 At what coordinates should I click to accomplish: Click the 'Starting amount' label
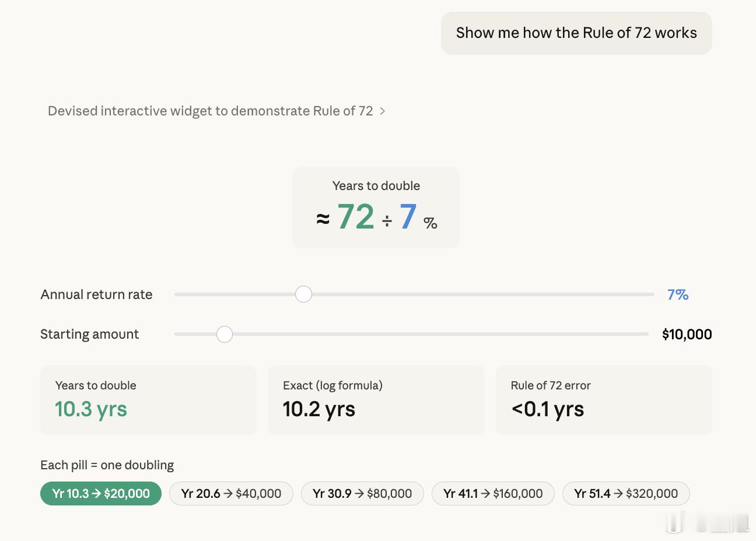tap(89, 335)
